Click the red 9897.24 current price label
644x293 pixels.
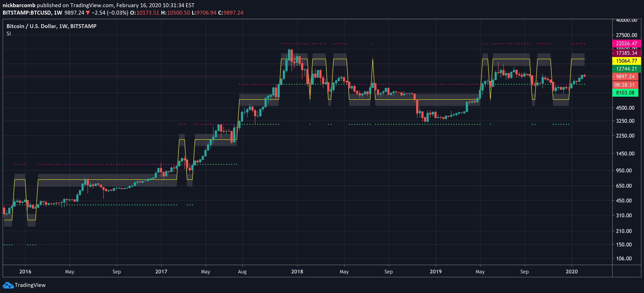pos(625,77)
